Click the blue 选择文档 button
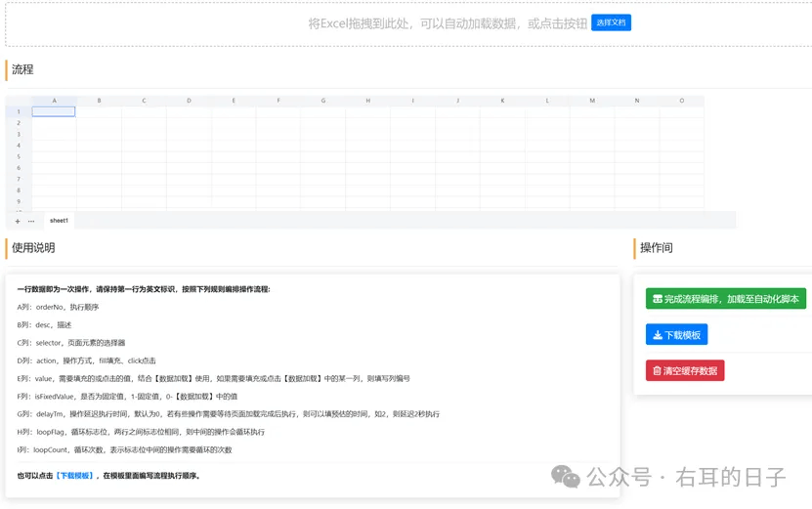812x509 pixels. tap(611, 22)
